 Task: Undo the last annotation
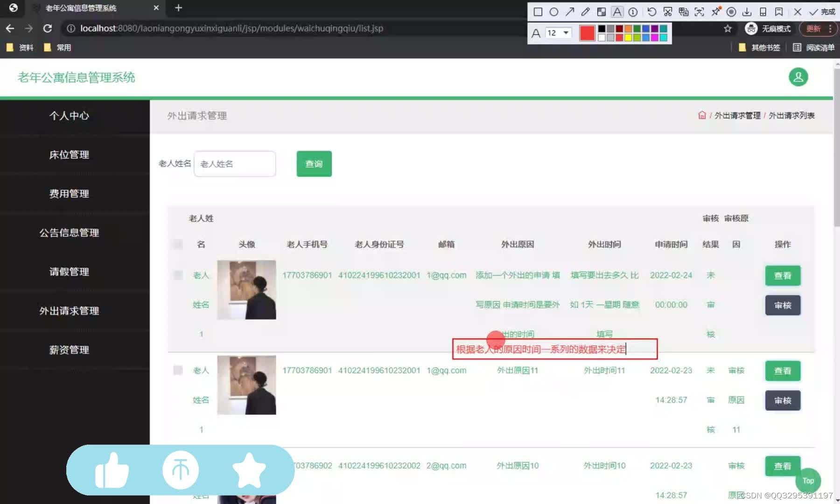(x=652, y=12)
